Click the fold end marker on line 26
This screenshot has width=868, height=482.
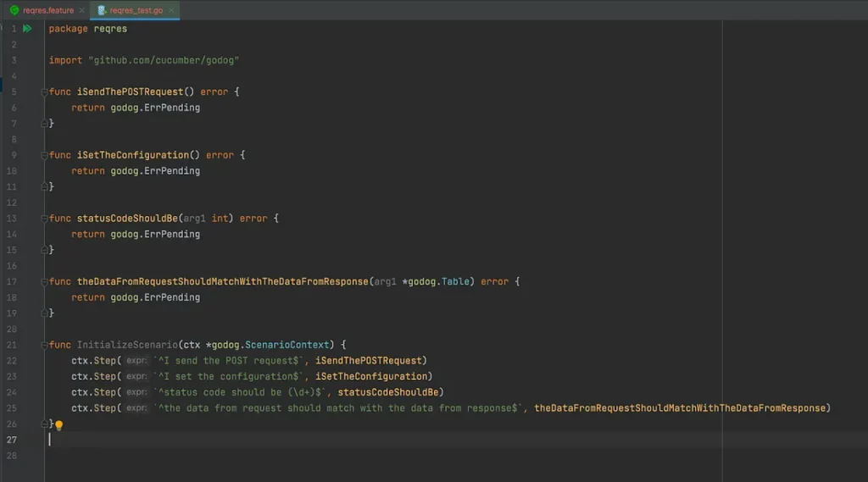click(44, 424)
